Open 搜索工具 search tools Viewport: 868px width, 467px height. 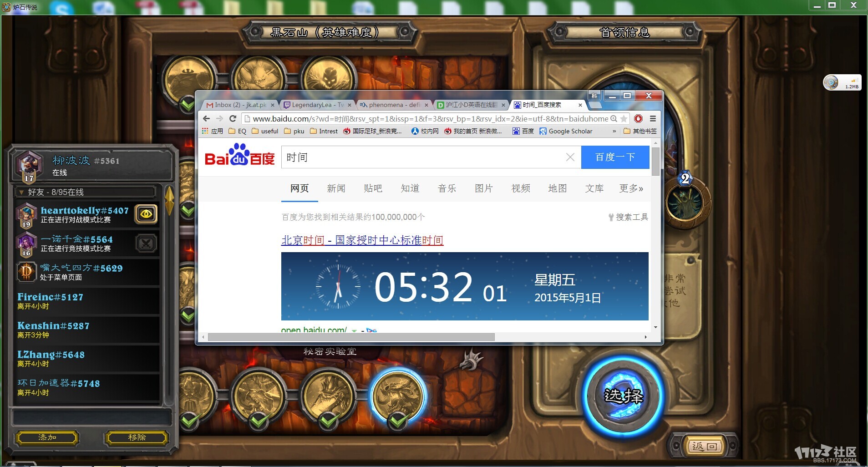pyautogui.click(x=628, y=217)
